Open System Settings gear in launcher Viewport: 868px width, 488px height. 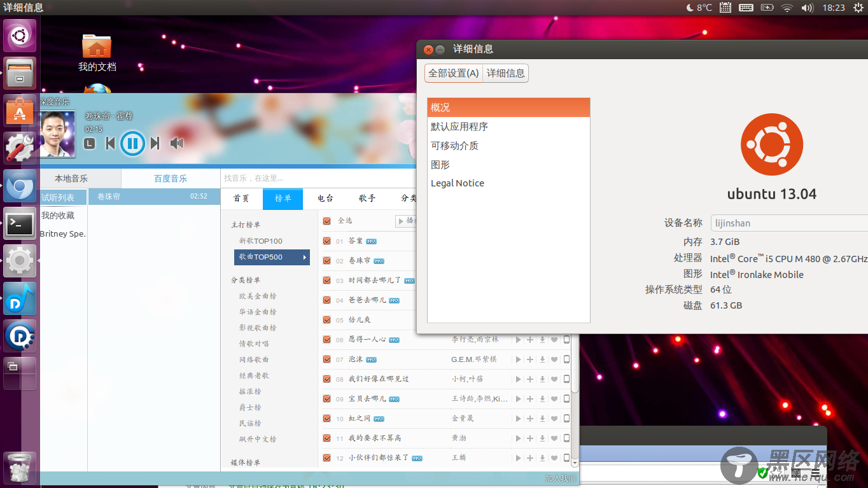point(20,261)
